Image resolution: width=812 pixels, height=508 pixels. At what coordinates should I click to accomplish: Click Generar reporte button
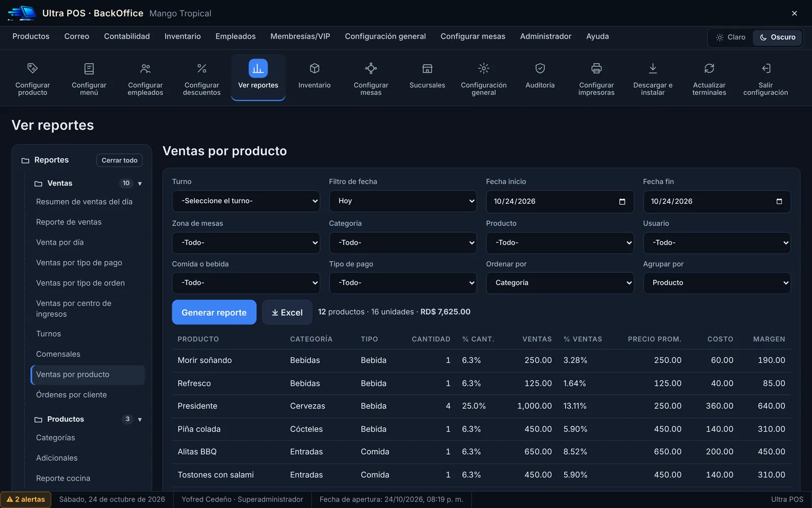coord(214,312)
